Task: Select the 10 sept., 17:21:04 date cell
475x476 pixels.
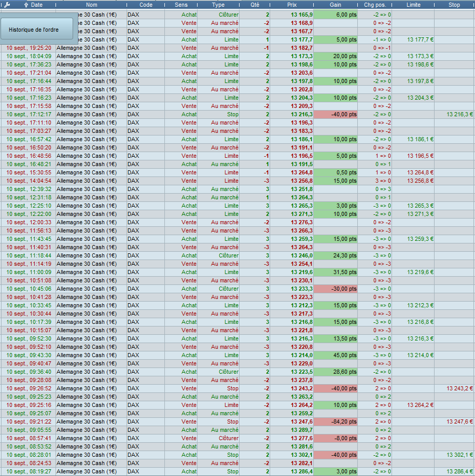Action: pos(29,73)
